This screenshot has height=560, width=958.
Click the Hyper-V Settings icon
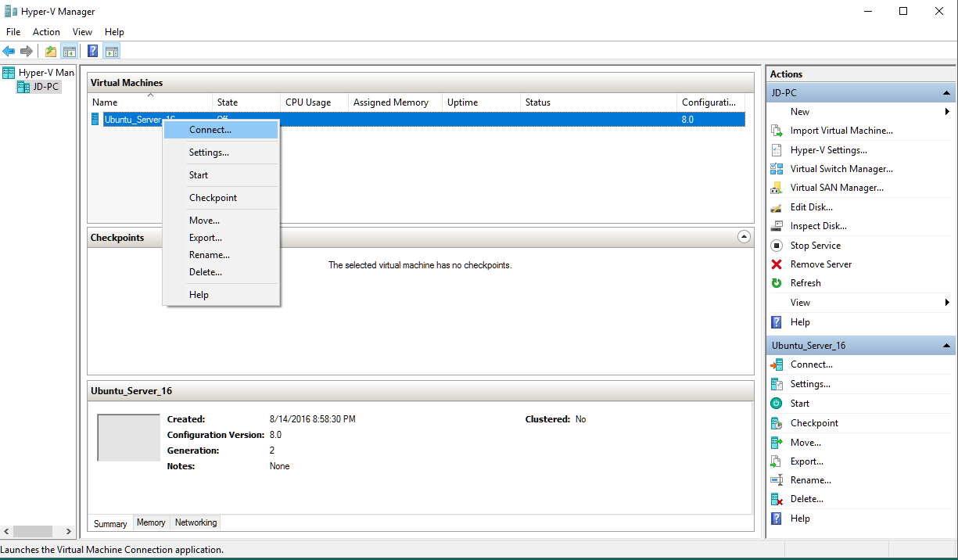tap(777, 150)
